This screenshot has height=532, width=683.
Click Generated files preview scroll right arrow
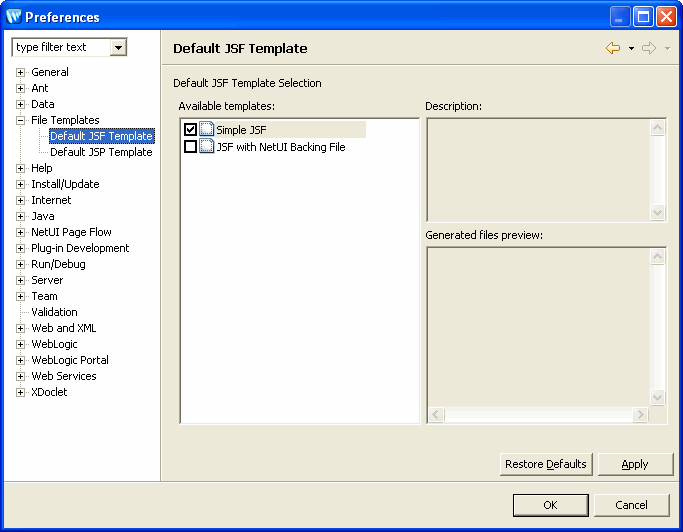click(x=640, y=414)
